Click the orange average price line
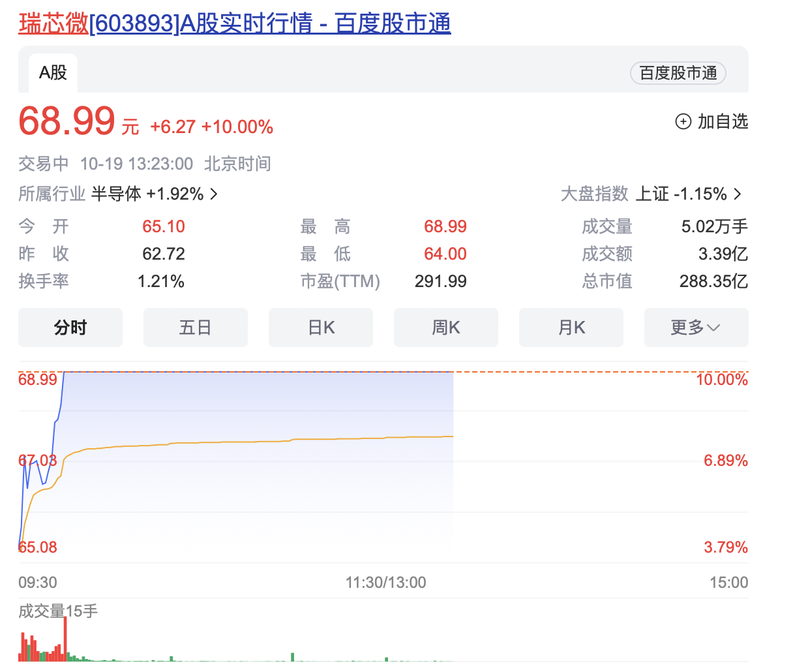This screenshot has width=793, height=672. [261, 442]
